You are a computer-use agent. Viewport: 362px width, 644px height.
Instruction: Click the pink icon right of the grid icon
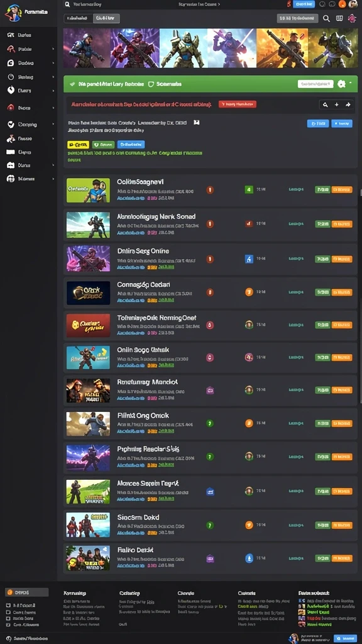point(352,18)
